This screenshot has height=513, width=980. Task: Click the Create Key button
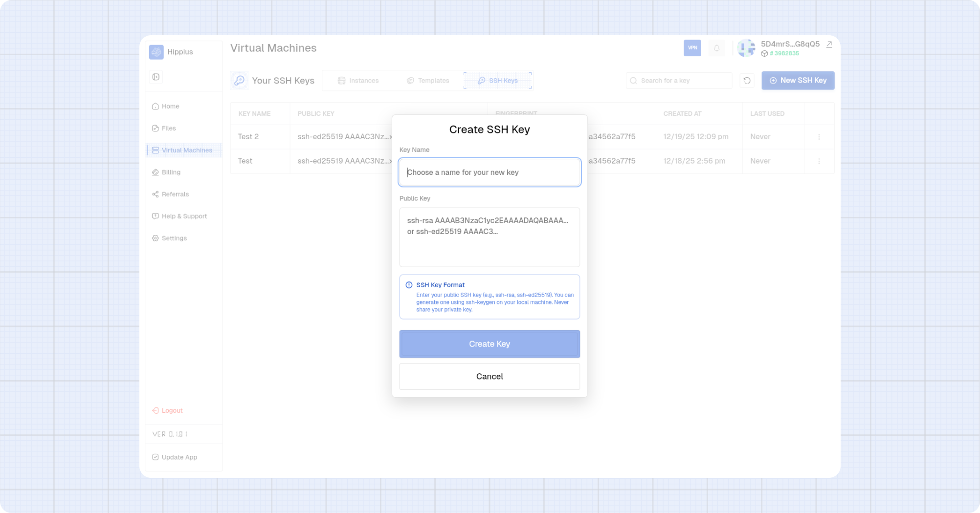tap(489, 344)
